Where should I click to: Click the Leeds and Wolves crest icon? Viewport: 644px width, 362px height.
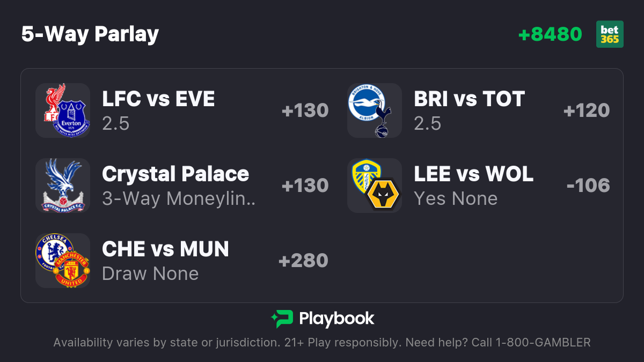click(x=375, y=186)
